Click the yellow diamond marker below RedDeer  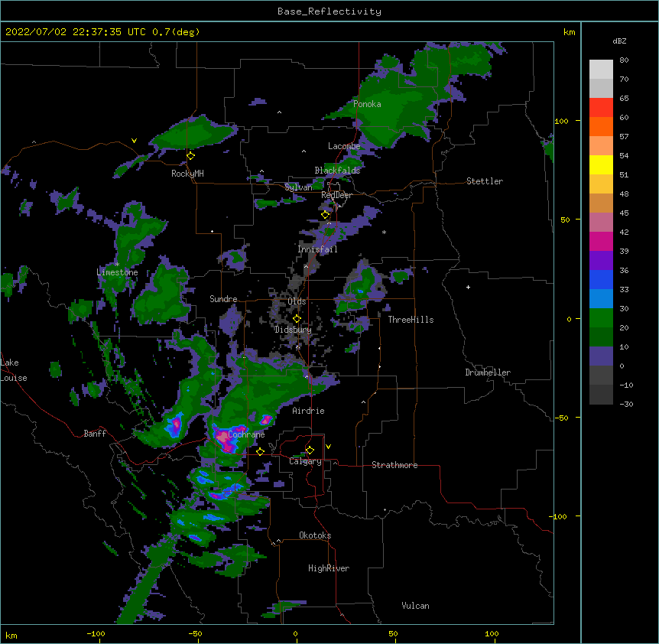(326, 215)
